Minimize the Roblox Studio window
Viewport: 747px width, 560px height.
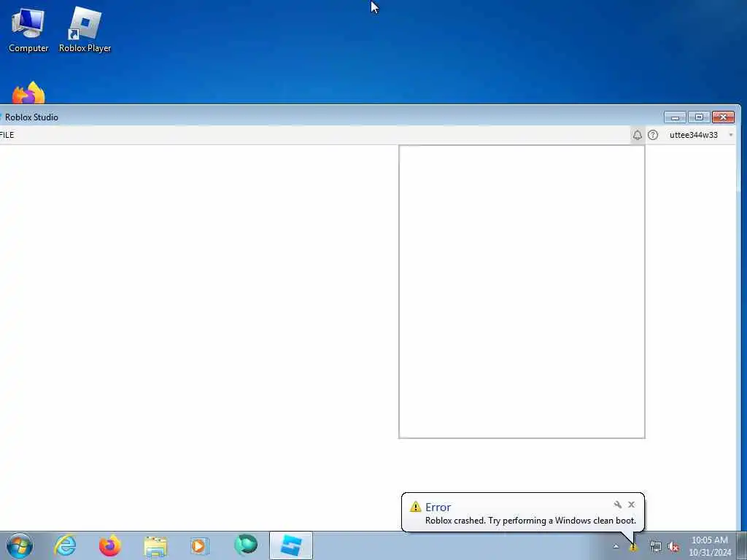click(675, 117)
